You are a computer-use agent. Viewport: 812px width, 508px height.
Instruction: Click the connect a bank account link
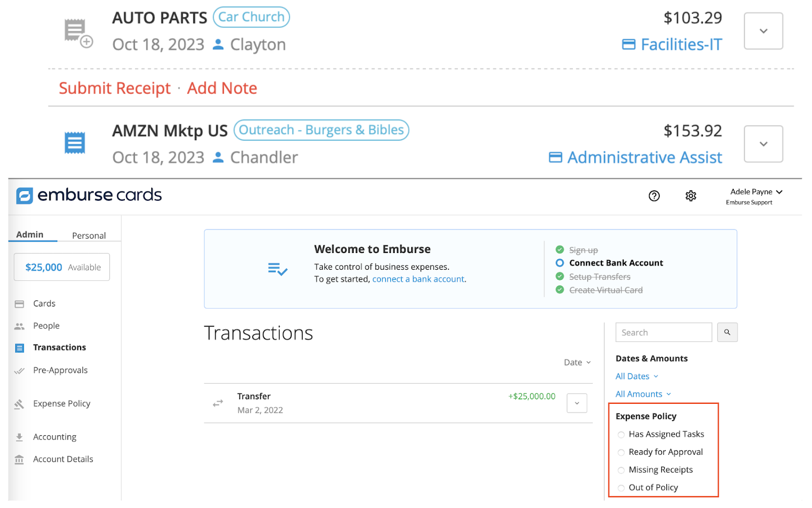419,279
